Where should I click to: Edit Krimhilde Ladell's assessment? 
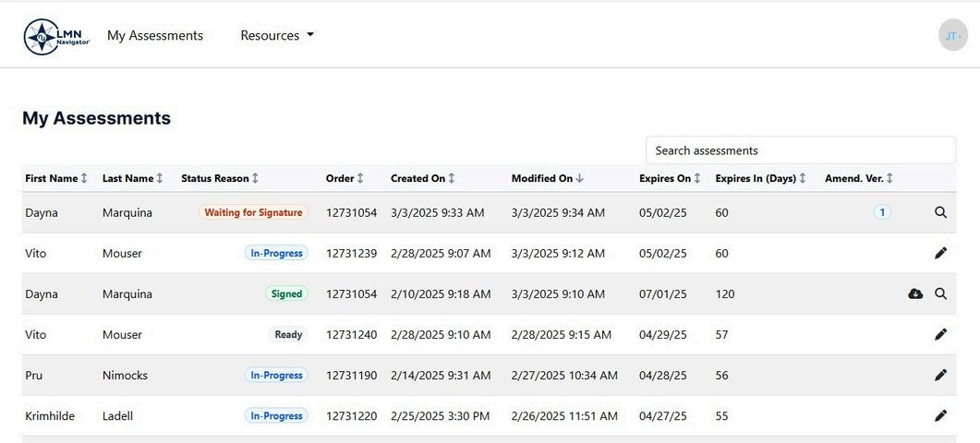940,415
